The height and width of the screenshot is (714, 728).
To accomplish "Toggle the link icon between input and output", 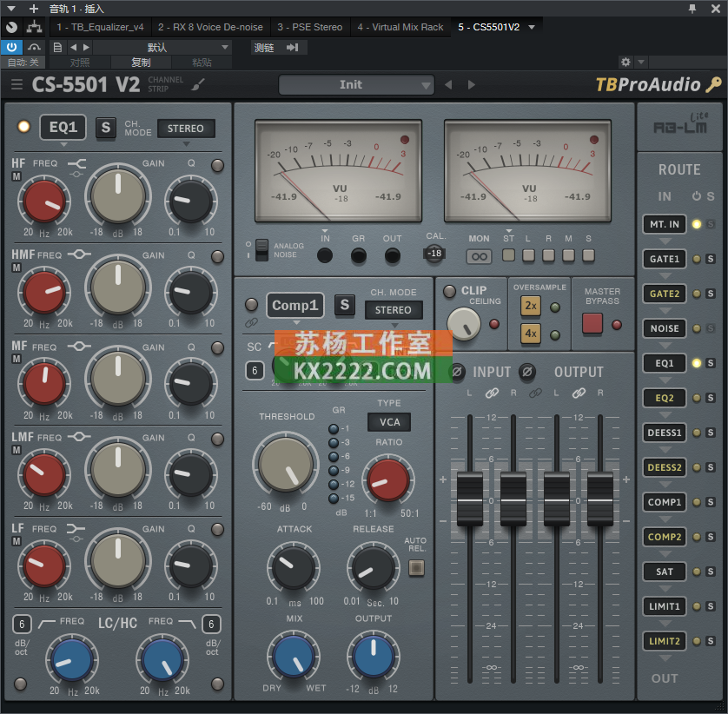I will click(x=535, y=393).
